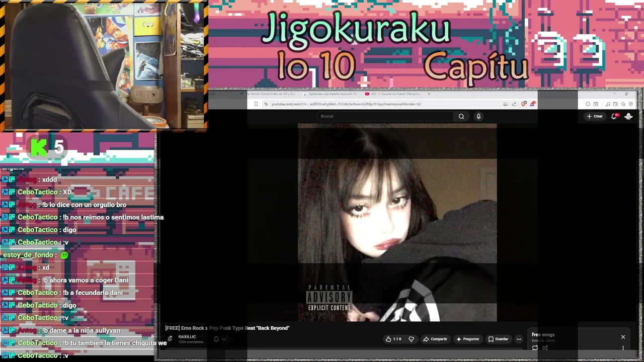Click the GAXILLIC channel avatar
The height and width of the screenshot is (362, 644).
[x=170, y=339]
